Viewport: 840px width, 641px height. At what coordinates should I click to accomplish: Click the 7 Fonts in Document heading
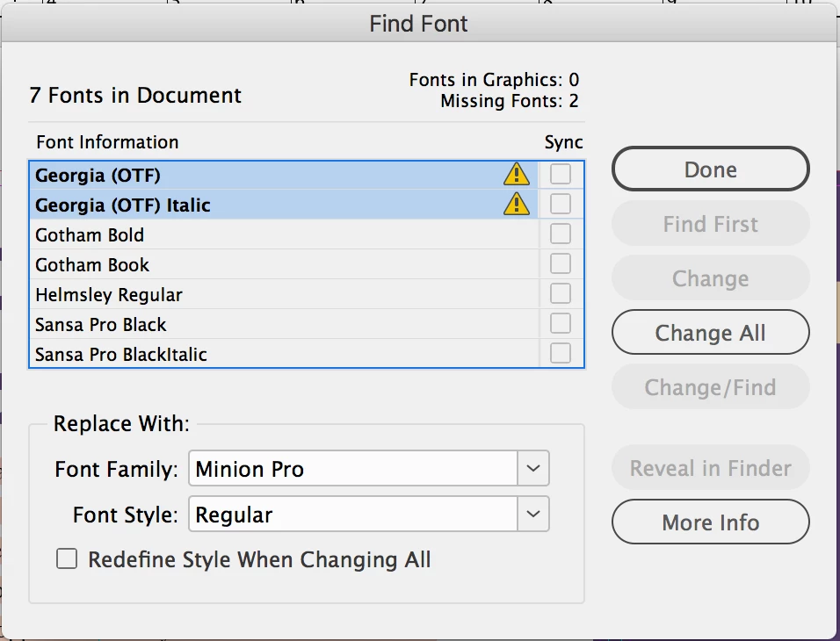(135, 96)
